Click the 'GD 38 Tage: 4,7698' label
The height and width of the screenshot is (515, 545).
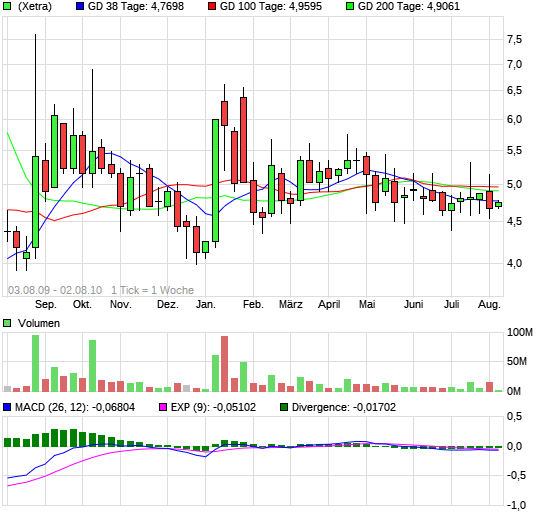tap(136, 6)
